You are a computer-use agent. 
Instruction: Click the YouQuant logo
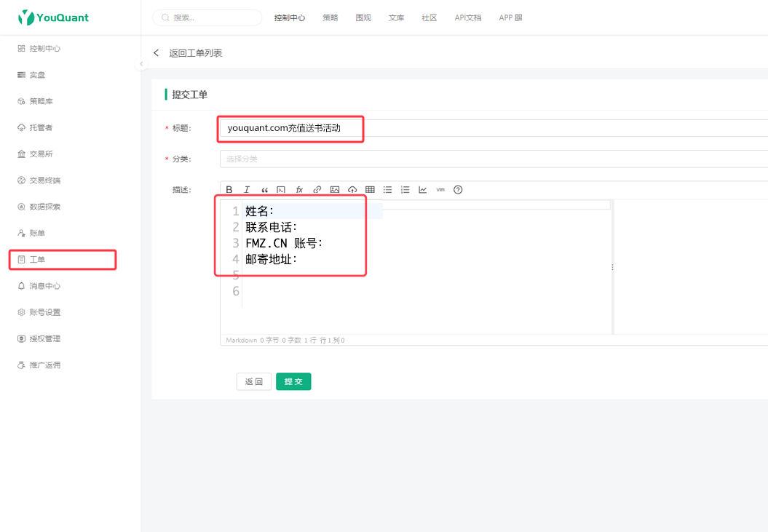(x=53, y=17)
